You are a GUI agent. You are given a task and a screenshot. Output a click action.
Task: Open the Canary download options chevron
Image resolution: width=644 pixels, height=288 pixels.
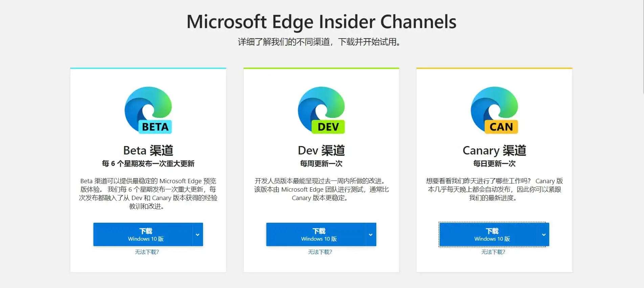click(544, 234)
